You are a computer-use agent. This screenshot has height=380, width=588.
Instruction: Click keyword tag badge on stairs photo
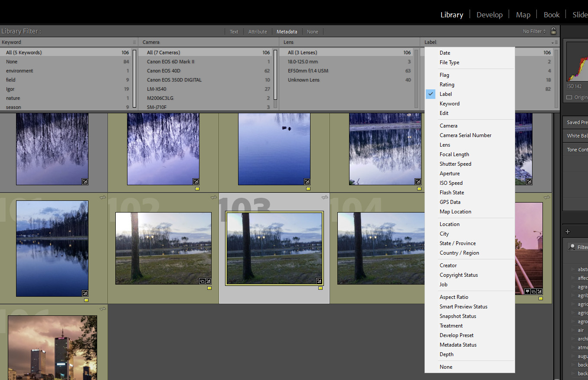click(x=528, y=292)
